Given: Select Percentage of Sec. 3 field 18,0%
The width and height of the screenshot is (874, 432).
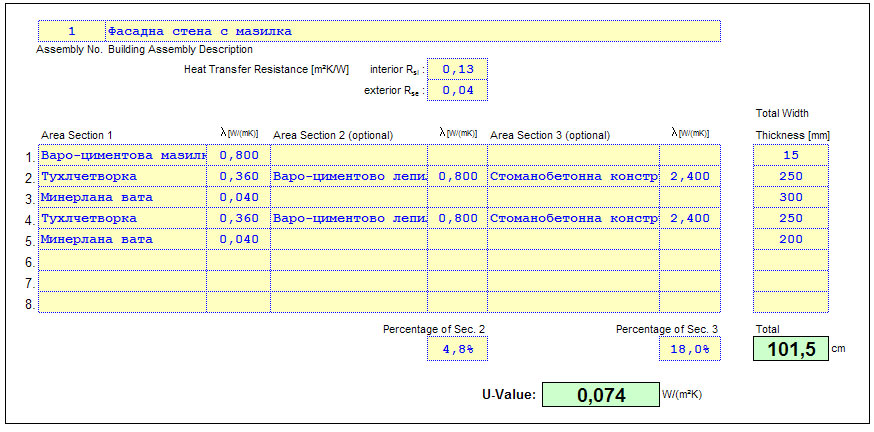Looking at the screenshot, I should coord(689,349).
